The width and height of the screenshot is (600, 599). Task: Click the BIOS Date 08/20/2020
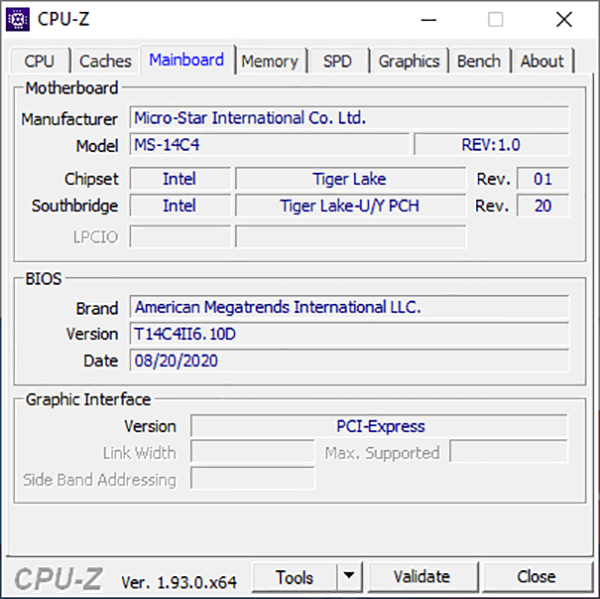349,361
